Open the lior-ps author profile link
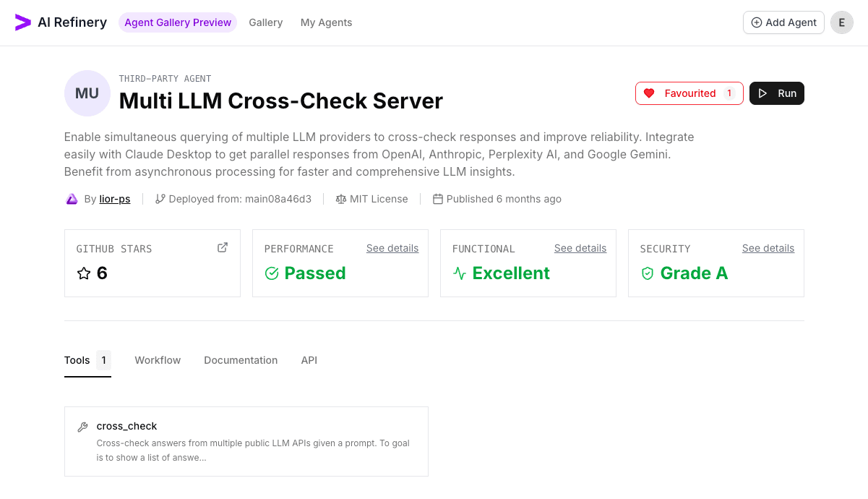The image size is (868, 499). pyautogui.click(x=114, y=198)
